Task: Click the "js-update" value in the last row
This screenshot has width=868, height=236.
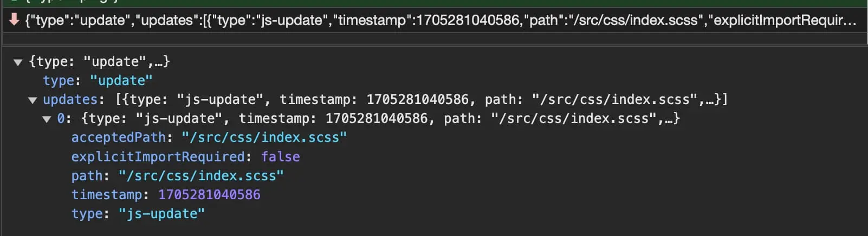Action: (161, 214)
